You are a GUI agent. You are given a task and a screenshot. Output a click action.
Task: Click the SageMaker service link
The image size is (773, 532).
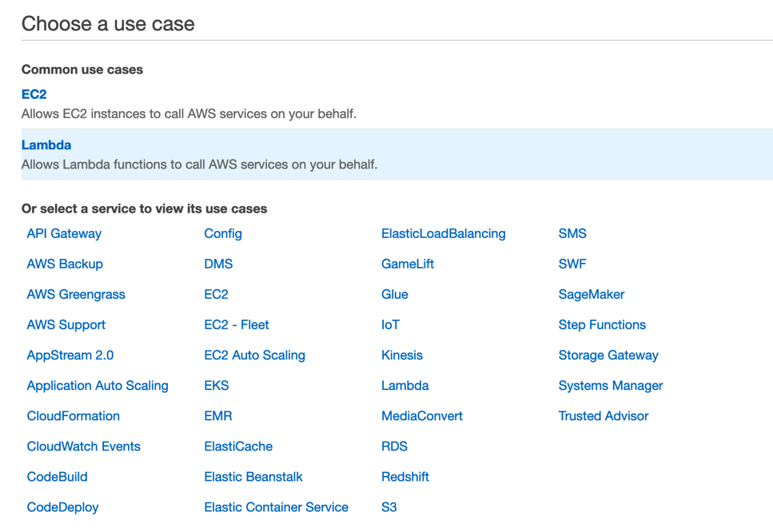(x=592, y=295)
